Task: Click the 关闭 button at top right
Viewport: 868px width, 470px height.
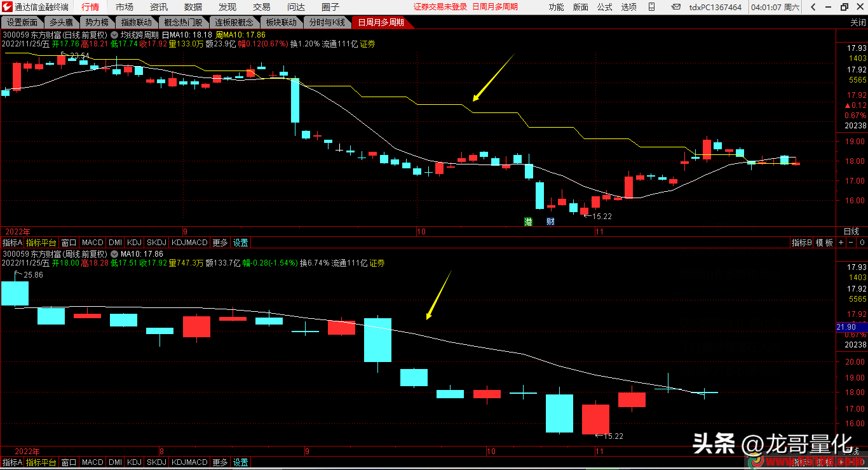Action: [858, 22]
